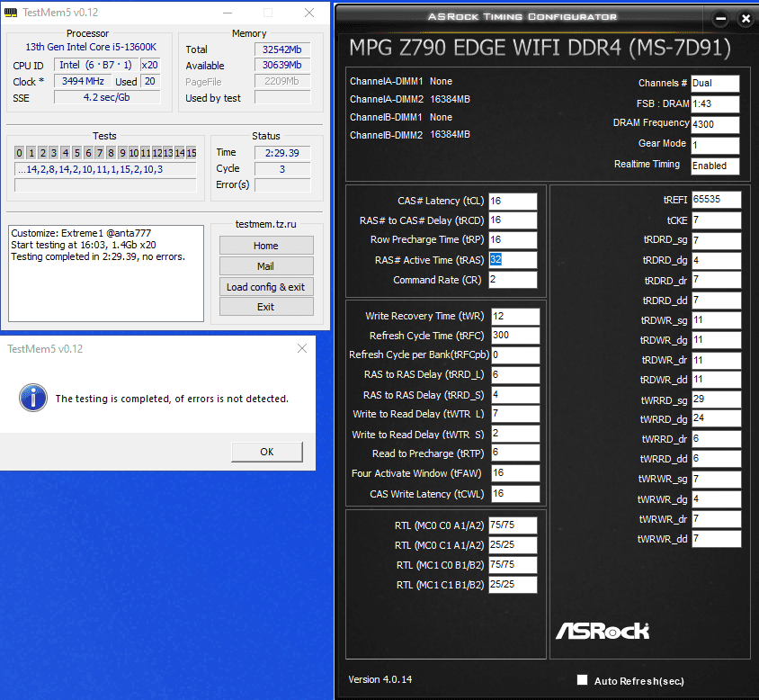This screenshot has height=700, width=759.
Task: Click the FSB : DRAM ratio field
Action: pos(715,103)
